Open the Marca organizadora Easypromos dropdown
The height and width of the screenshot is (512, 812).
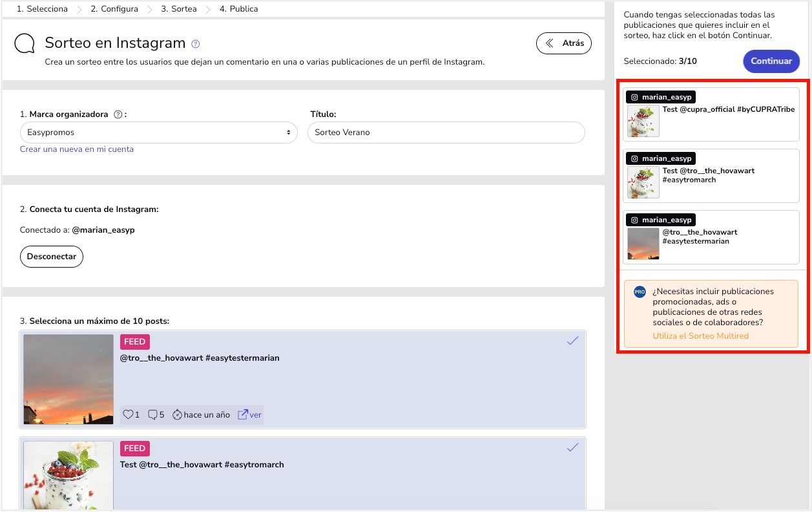click(x=158, y=133)
